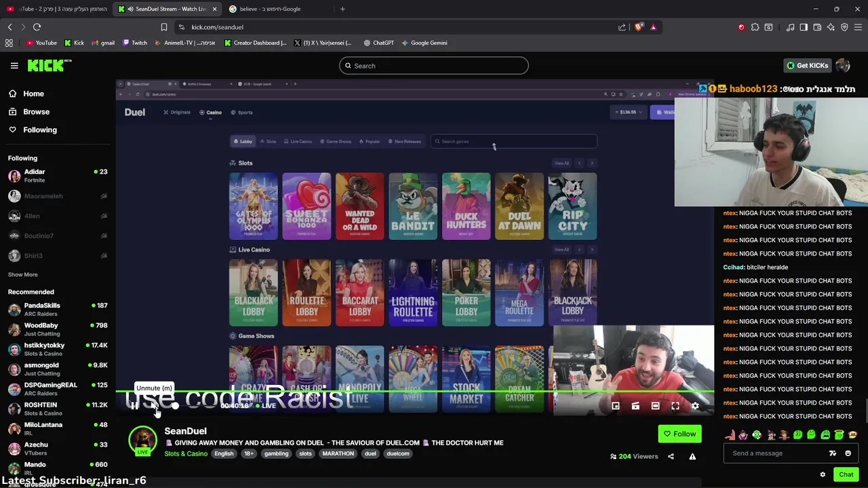Bookmark this page icon in address bar

coord(163,27)
